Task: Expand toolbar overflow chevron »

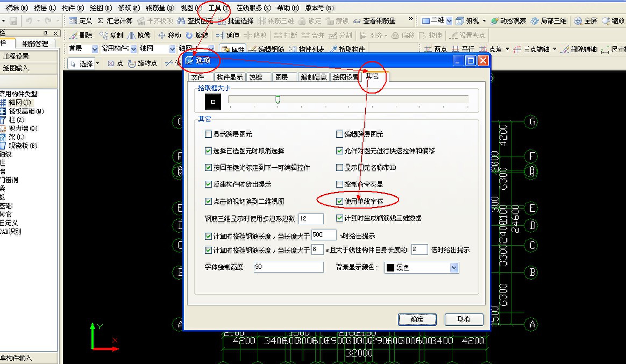Action: (x=410, y=19)
